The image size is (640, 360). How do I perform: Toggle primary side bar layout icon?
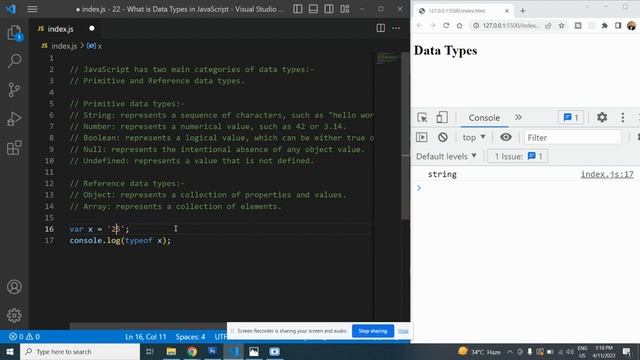click(x=298, y=9)
